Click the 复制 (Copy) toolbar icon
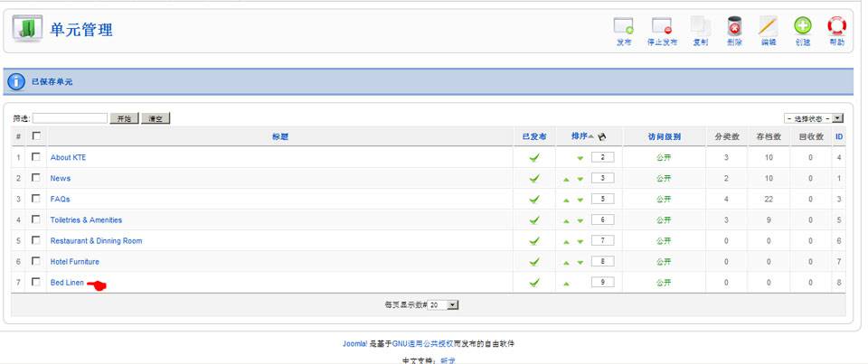Image resolution: width=868 pixels, height=364 pixels. (x=700, y=26)
